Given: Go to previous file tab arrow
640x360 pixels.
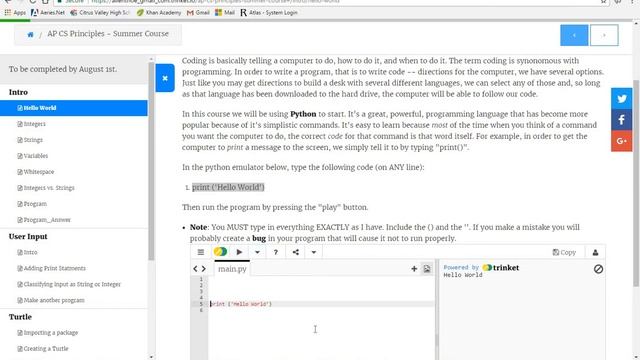Looking at the screenshot, I should point(195,269).
